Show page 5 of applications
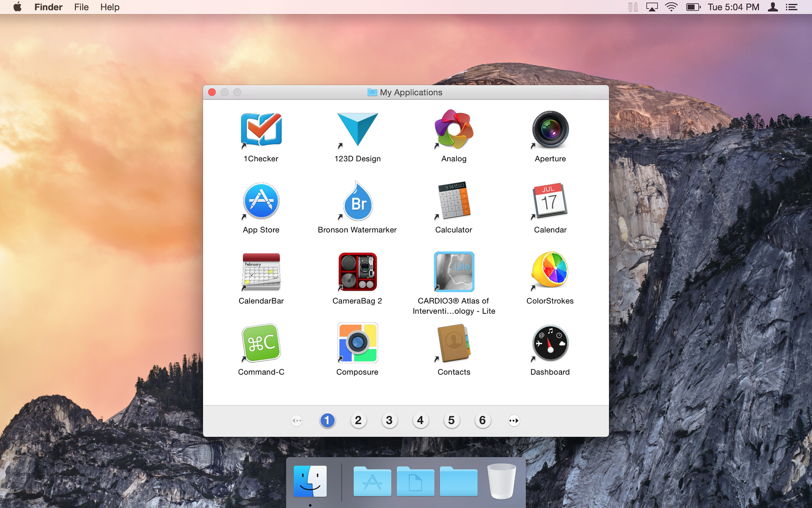 452,420
